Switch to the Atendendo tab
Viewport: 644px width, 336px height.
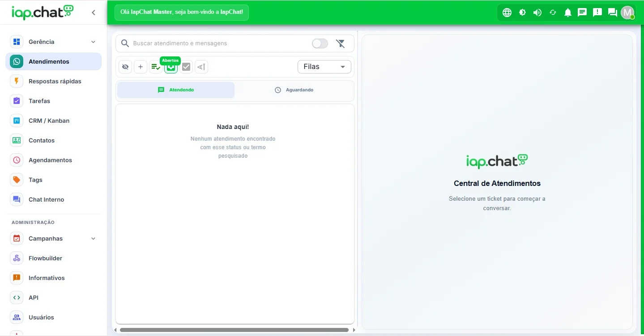[x=176, y=90]
